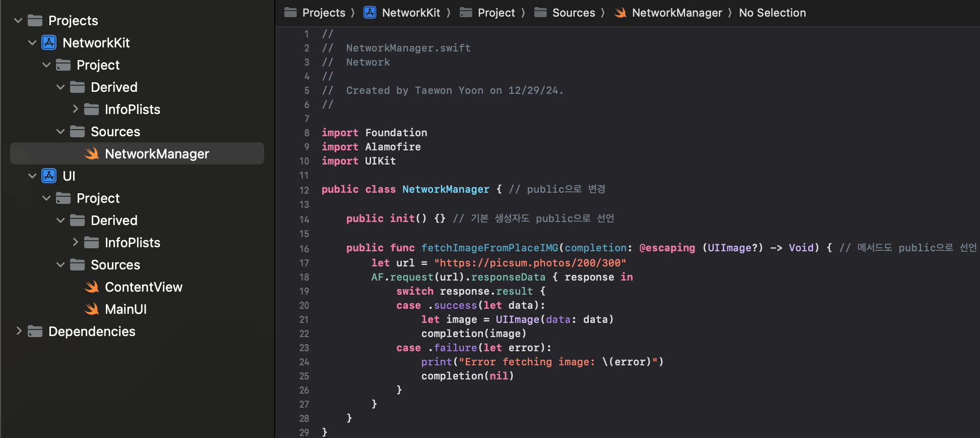This screenshot has width=980, height=438.
Task: Click 'public init()' in code
Action: click(x=386, y=218)
